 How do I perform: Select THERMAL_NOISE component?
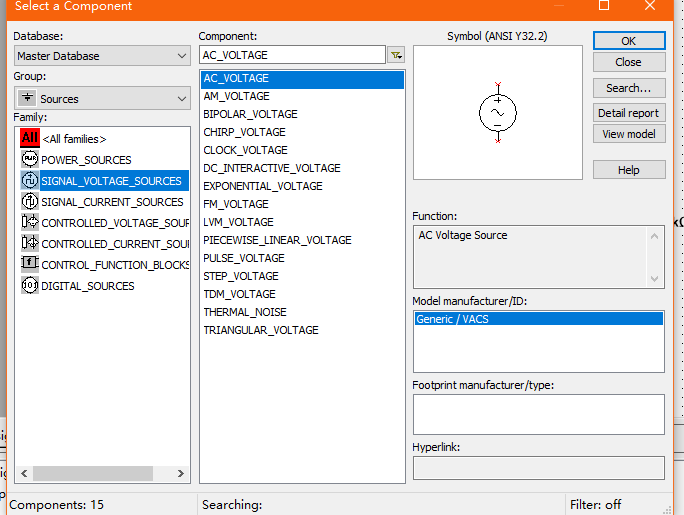point(245,312)
